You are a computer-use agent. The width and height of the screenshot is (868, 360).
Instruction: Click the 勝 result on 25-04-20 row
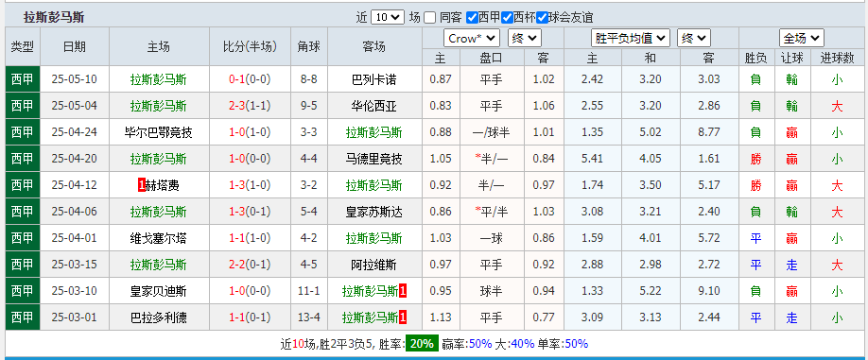pyautogui.click(x=755, y=159)
